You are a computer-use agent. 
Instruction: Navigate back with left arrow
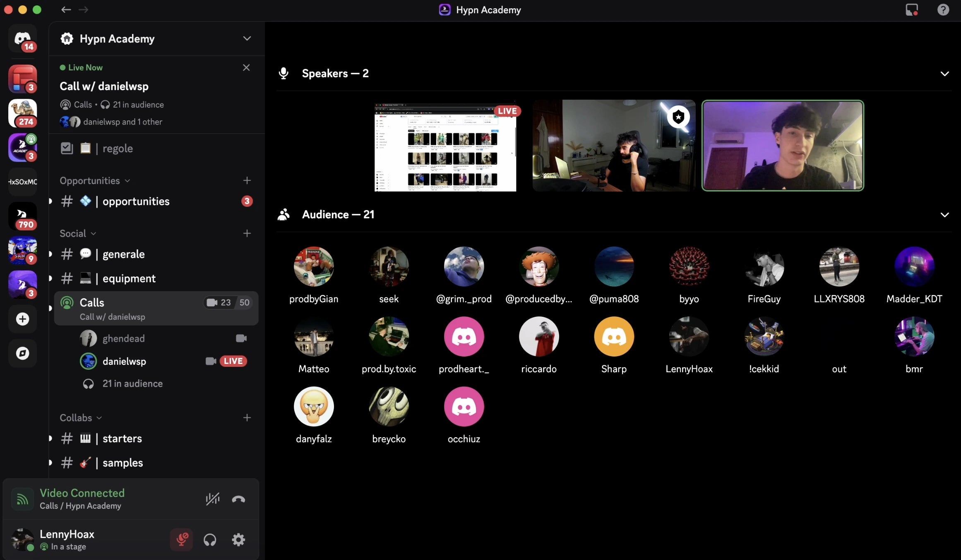(x=66, y=10)
